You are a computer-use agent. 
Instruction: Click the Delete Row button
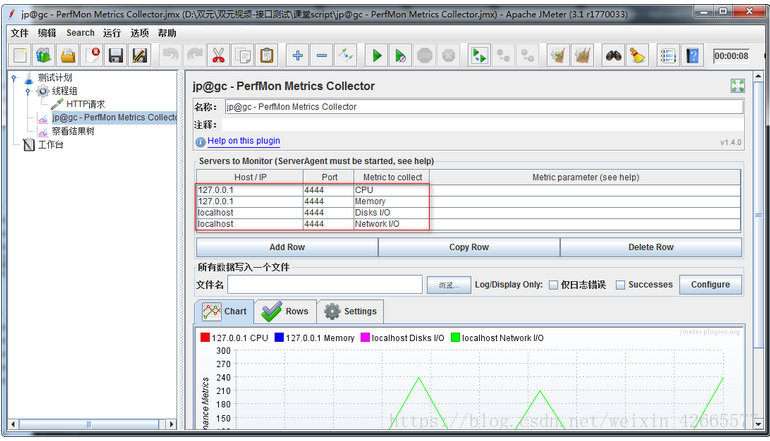pyautogui.click(x=651, y=247)
